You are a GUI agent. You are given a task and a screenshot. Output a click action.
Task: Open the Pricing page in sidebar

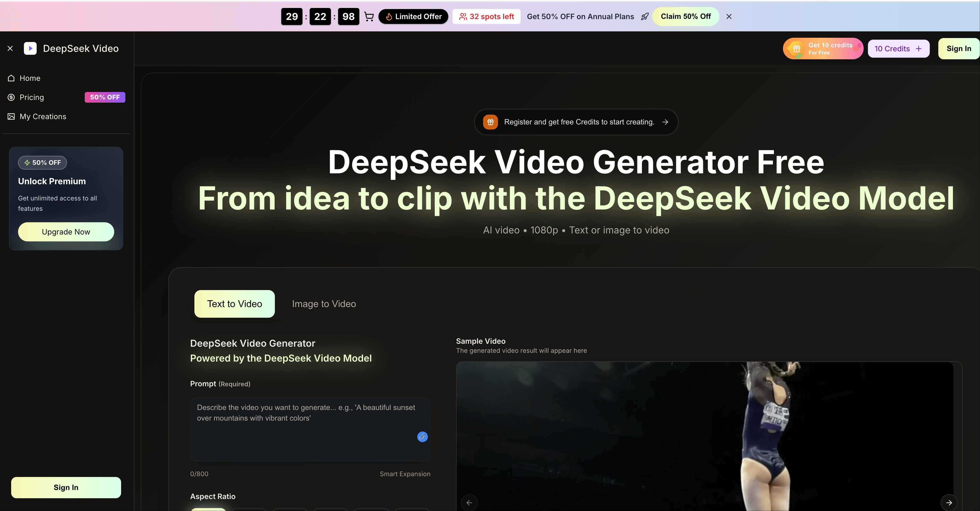tap(32, 98)
